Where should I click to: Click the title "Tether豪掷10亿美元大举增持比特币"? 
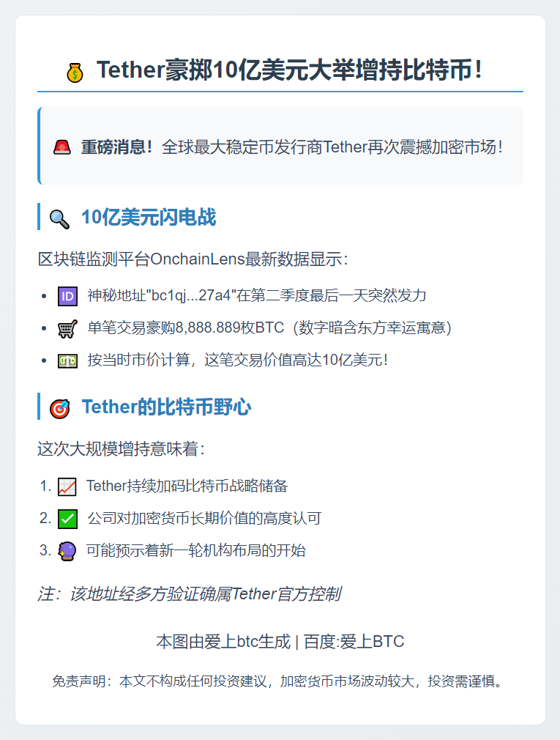coord(289,71)
